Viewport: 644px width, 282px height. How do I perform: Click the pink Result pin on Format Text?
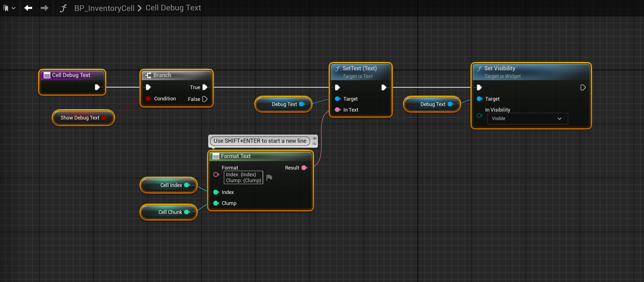point(304,168)
